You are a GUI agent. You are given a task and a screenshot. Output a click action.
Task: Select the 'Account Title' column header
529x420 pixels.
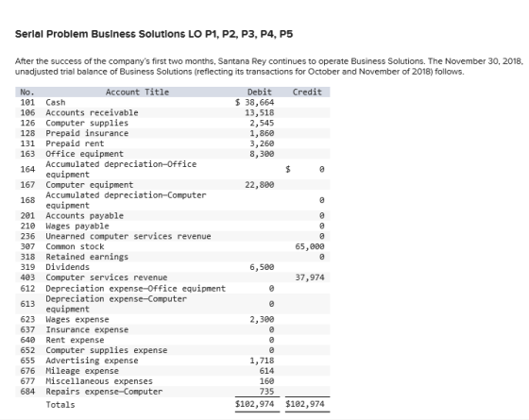point(137,92)
